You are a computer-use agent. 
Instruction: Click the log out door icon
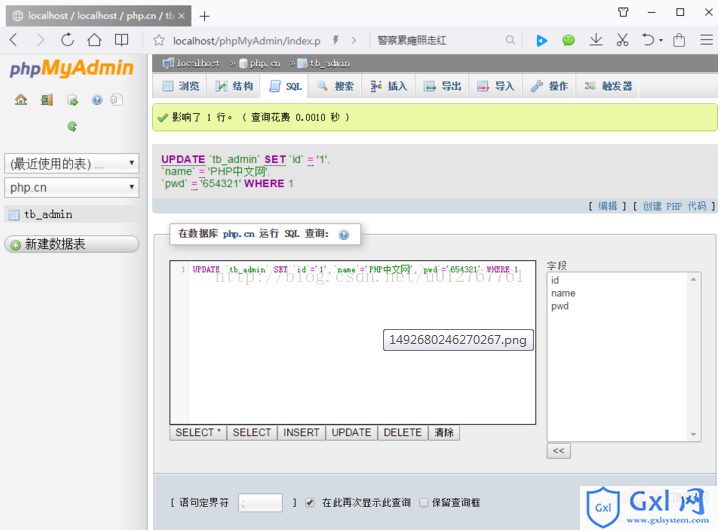point(47,100)
